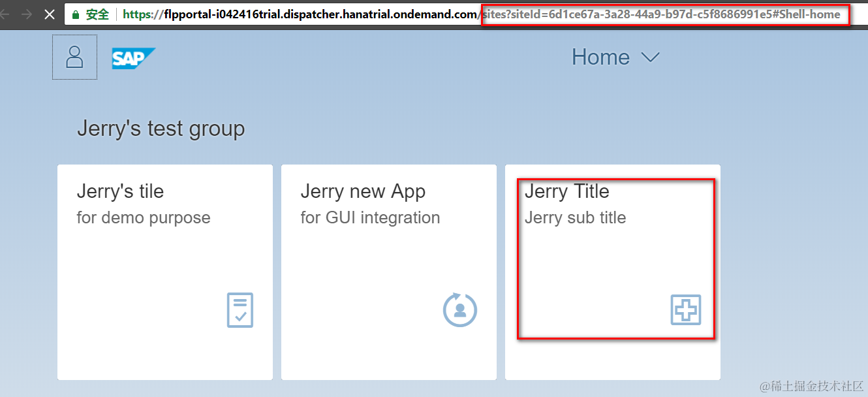
Task: Select the "for GUI integration" subtitle text
Action: (x=370, y=217)
